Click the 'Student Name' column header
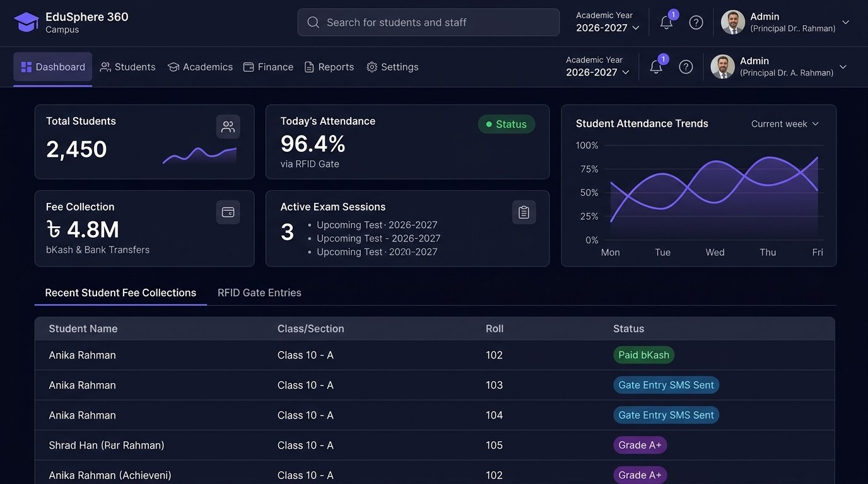Image resolution: width=868 pixels, height=484 pixels. coord(83,329)
